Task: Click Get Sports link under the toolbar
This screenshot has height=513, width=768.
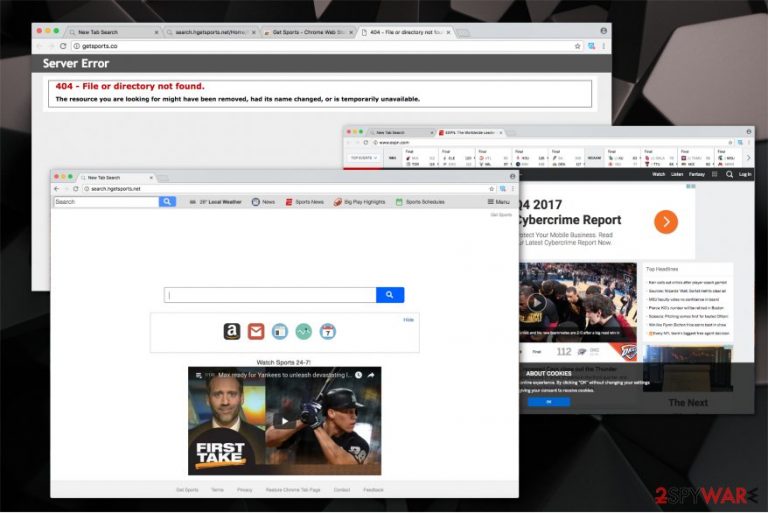Action: pyautogui.click(x=501, y=215)
